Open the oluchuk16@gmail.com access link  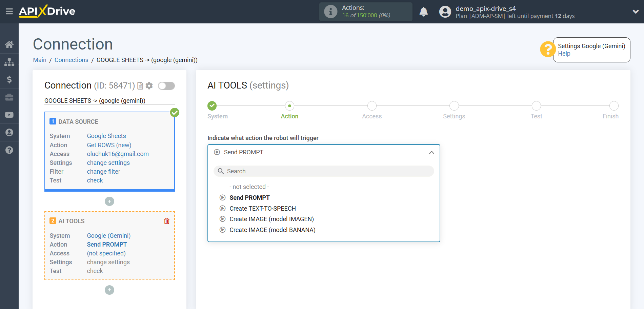[x=118, y=154]
